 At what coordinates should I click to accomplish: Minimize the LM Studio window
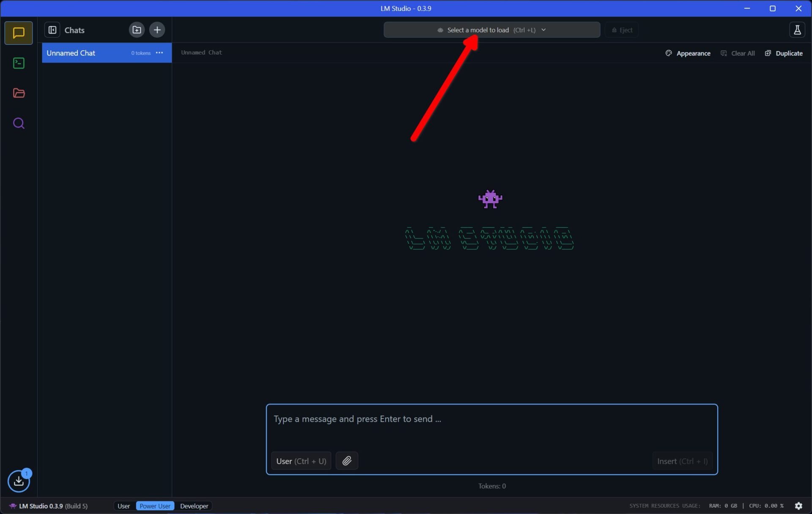click(x=747, y=8)
